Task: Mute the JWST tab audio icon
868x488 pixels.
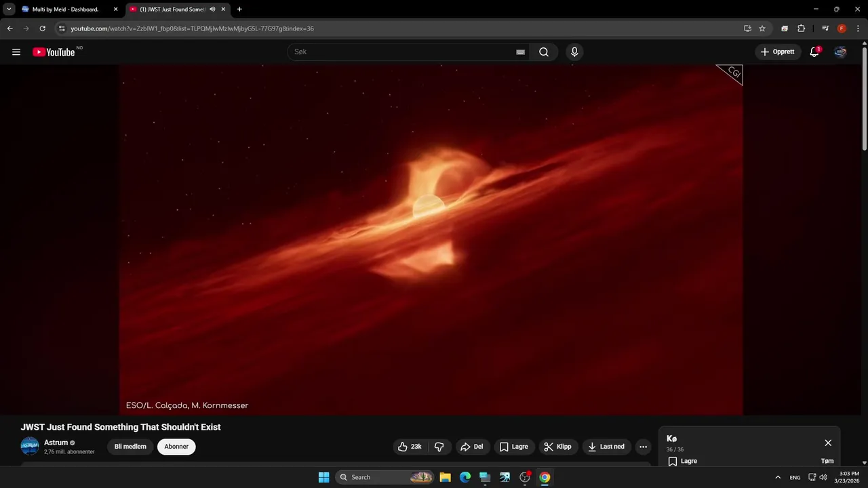Action: coord(212,9)
